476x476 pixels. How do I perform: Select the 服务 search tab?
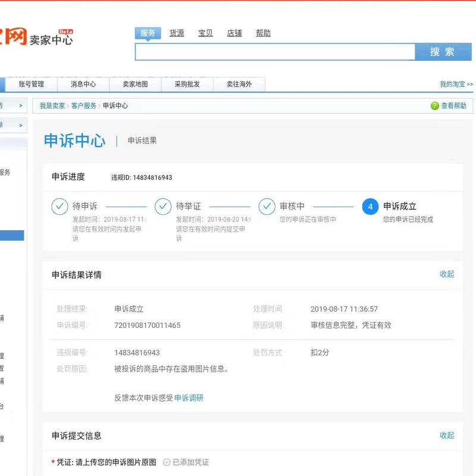tap(148, 33)
